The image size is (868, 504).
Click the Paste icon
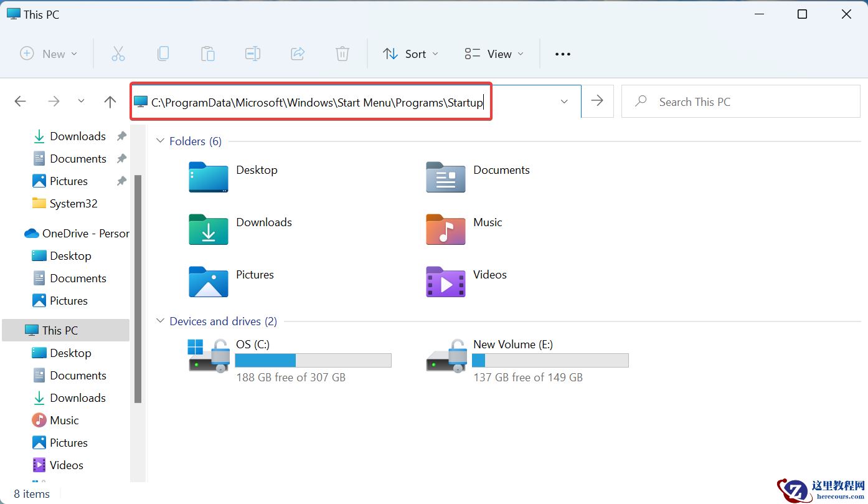(x=208, y=54)
